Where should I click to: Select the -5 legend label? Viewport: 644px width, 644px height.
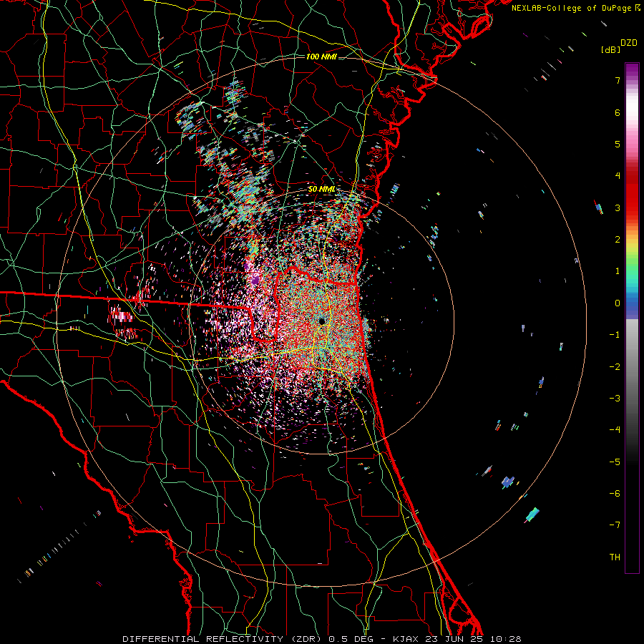click(615, 462)
